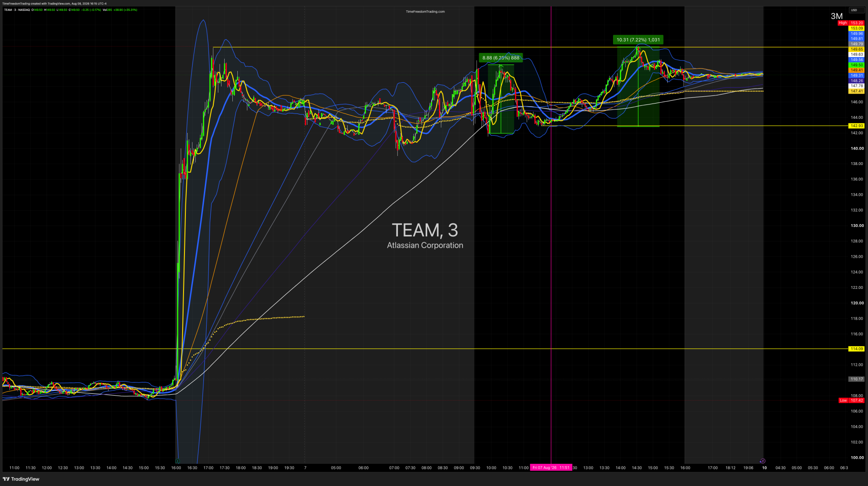Click the red Low 107.42 price label
Viewport: 868px width, 486px height.
click(851, 401)
